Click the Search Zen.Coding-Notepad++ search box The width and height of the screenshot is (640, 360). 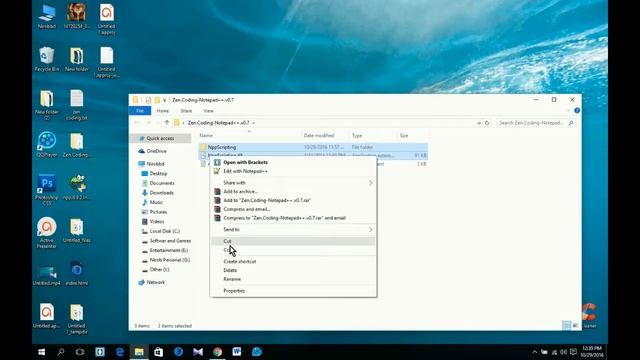click(536, 123)
